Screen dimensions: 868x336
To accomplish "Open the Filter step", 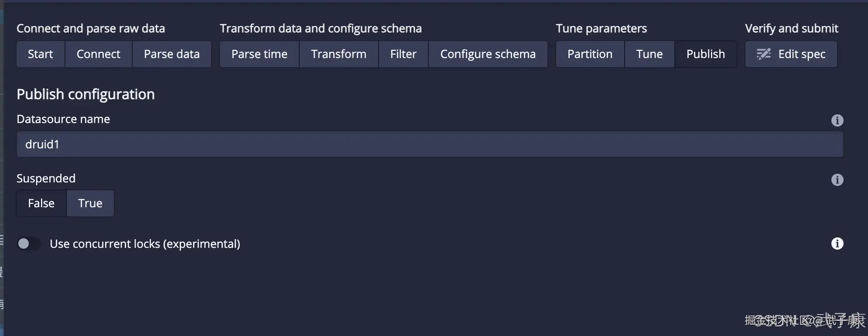I will pos(403,54).
